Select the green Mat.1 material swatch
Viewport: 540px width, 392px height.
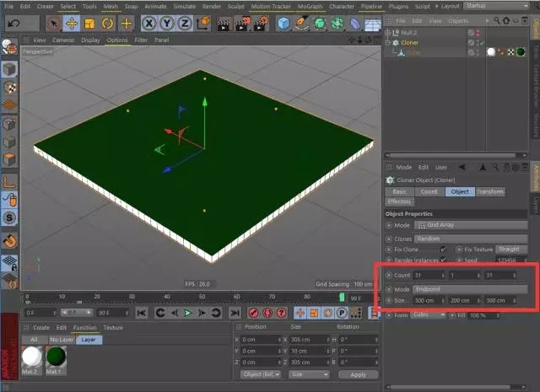coord(55,357)
